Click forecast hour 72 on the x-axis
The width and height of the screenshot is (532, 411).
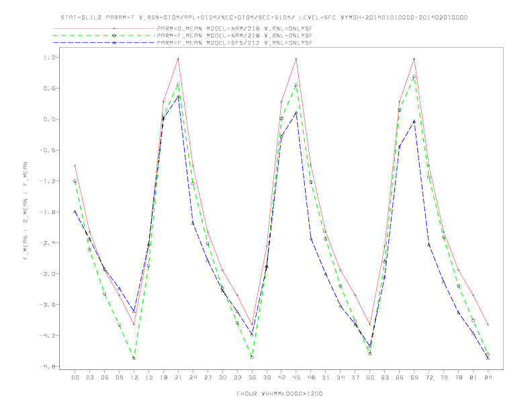429,377
